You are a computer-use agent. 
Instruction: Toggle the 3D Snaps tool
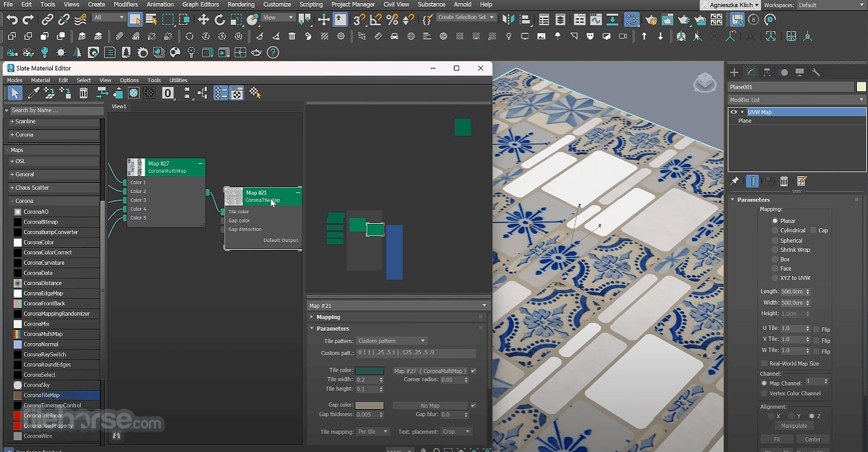click(360, 20)
